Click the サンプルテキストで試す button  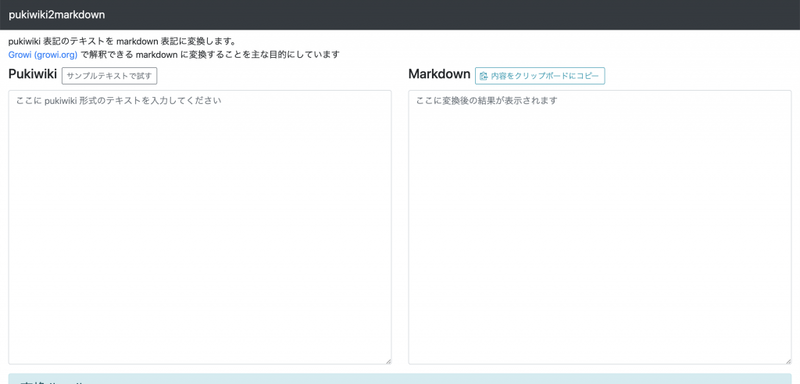[109, 76]
